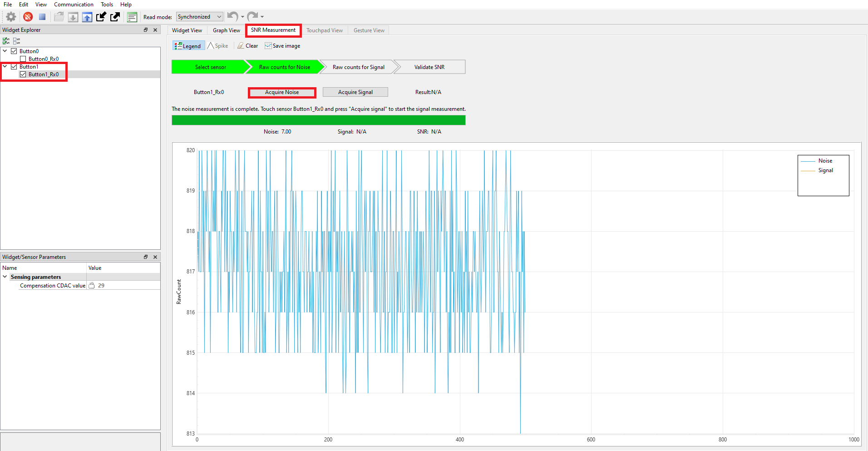The height and width of the screenshot is (451, 868).
Task: Click the Redo arrow icon
Action: pyautogui.click(x=252, y=16)
